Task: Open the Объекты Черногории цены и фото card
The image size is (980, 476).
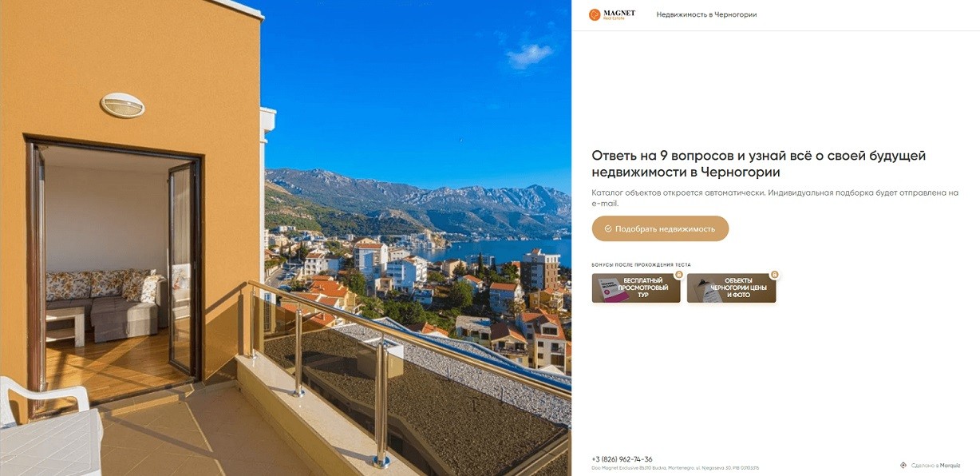Action: [731, 288]
